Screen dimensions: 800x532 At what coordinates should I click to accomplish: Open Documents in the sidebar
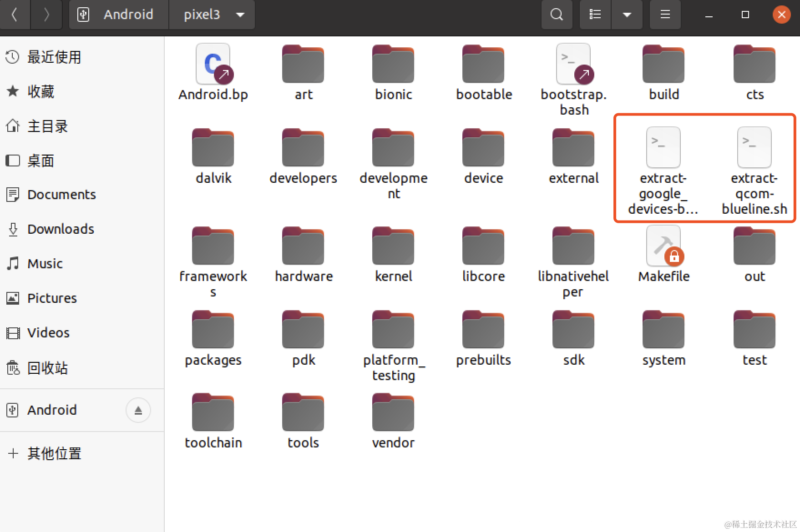click(x=82, y=195)
